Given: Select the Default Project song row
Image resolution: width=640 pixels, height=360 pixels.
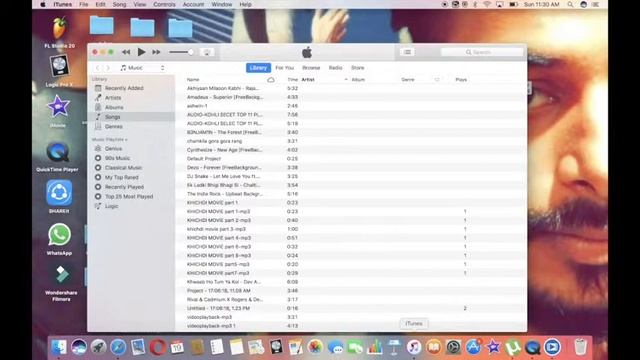Looking at the screenshot, I should 350,159.
